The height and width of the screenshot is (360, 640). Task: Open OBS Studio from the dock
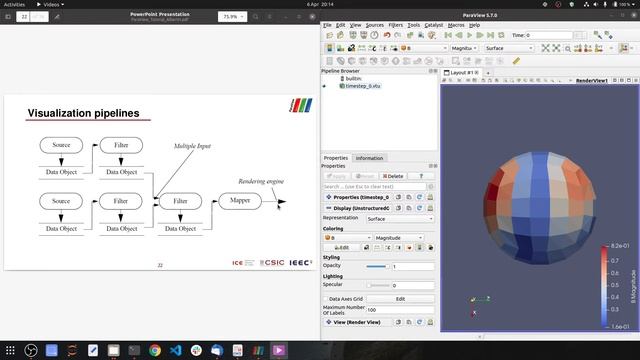point(31,350)
